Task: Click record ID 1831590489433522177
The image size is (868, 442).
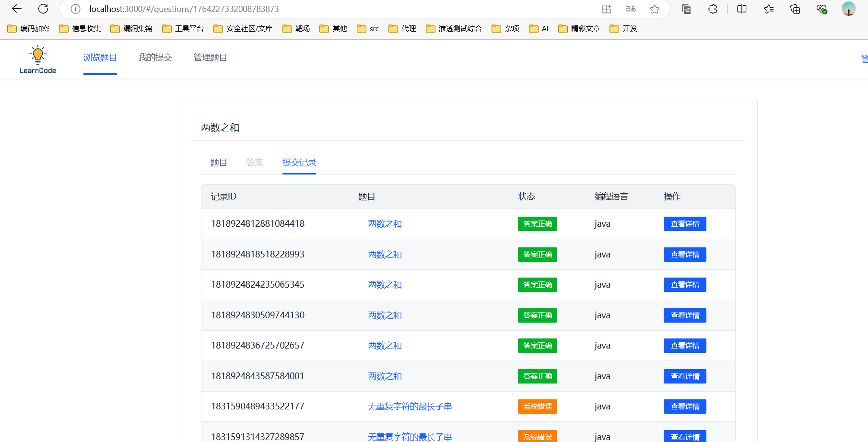Action: (258, 406)
